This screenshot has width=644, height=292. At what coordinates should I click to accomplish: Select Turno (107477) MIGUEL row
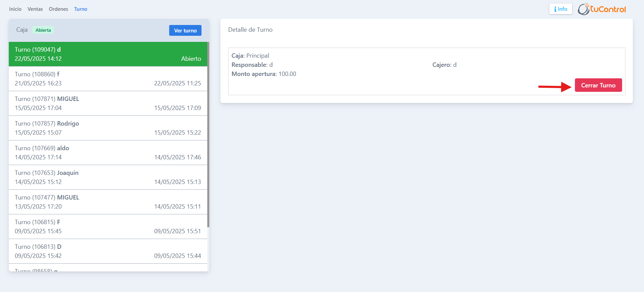(108, 202)
